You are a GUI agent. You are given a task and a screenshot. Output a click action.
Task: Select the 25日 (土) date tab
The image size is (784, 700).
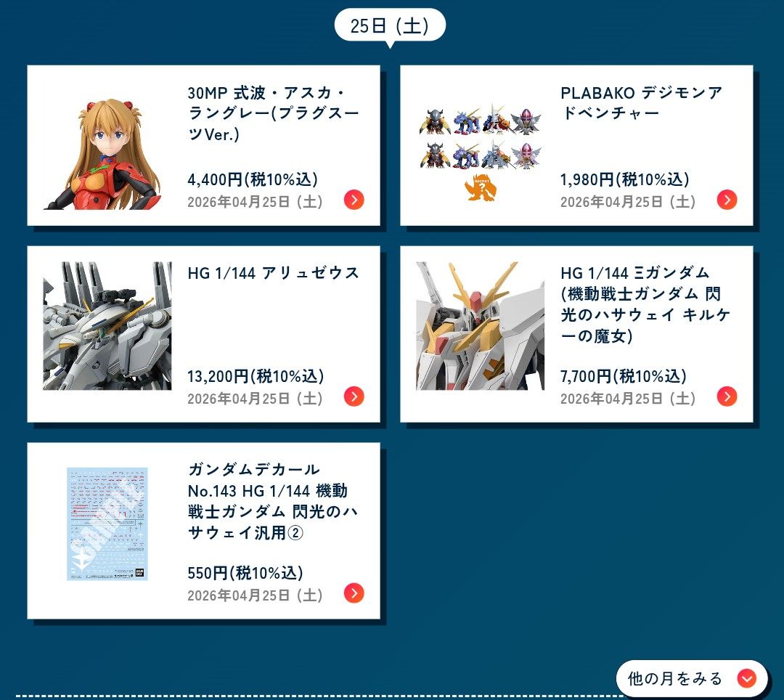click(x=390, y=25)
